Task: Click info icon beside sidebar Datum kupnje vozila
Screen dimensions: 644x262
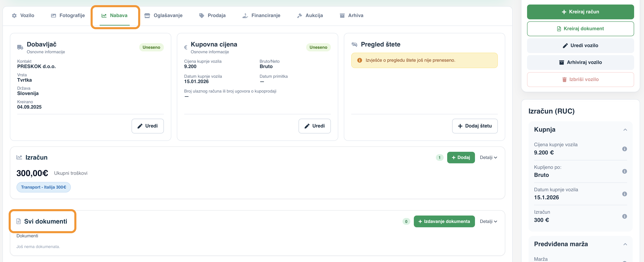Action: coord(624,194)
